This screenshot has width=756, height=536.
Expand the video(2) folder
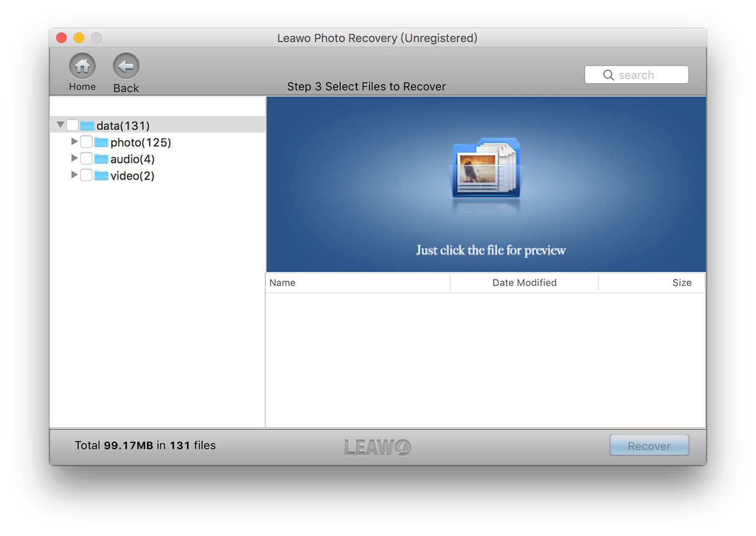pyautogui.click(x=74, y=174)
